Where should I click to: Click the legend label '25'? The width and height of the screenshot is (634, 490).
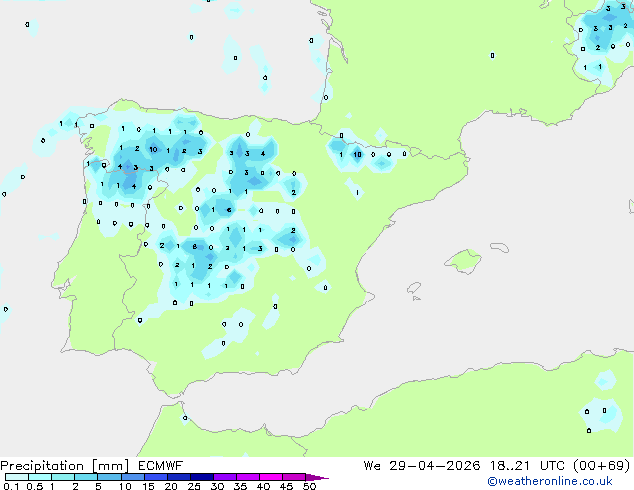click(194, 486)
